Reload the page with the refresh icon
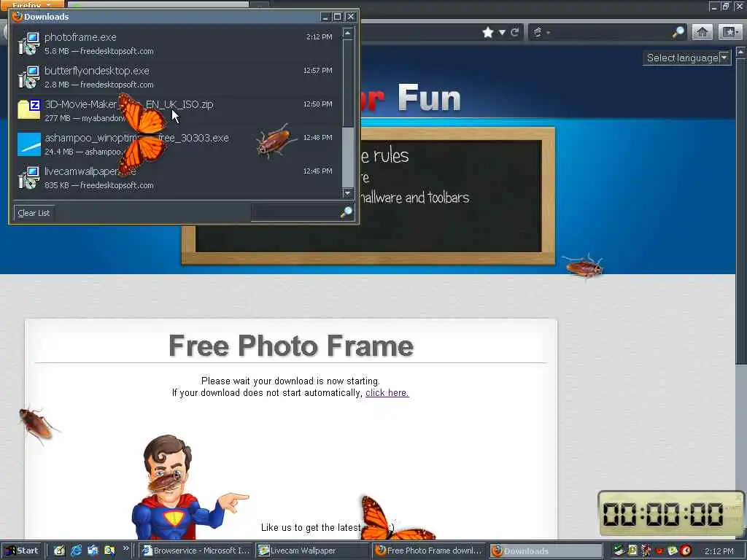The image size is (747, 560). point(514,32)
